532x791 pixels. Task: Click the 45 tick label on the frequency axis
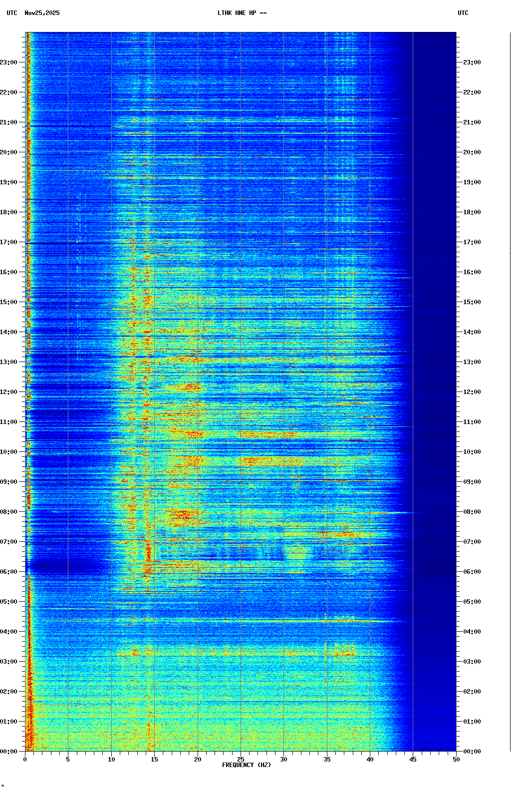(413, 760)
